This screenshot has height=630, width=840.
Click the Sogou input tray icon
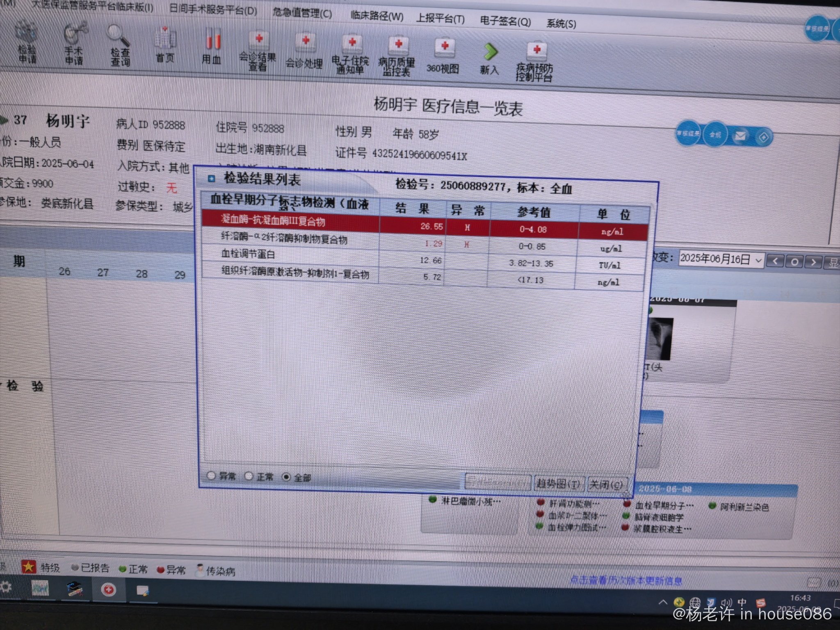[x=760, y=603]
